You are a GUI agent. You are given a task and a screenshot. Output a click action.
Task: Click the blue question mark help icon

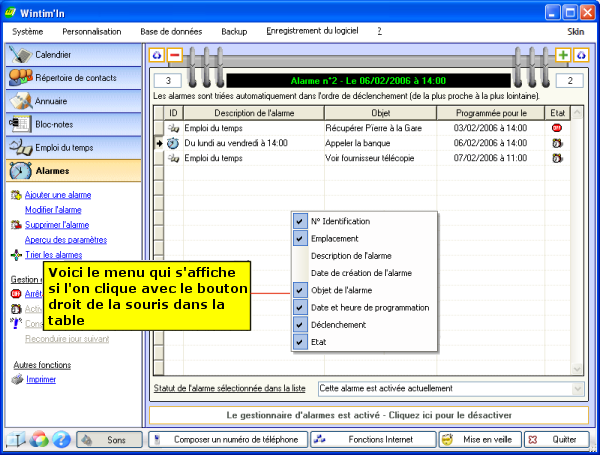point(62,439)
